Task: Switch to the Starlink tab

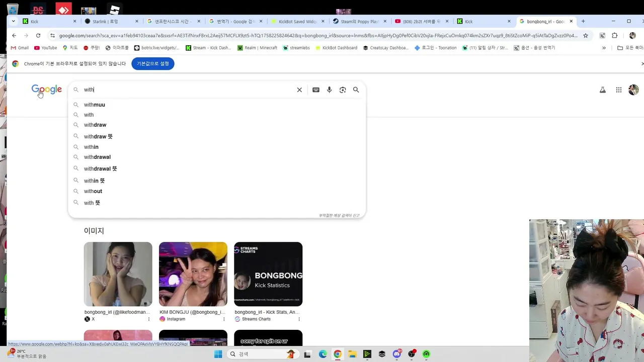Action: [111, 22]
